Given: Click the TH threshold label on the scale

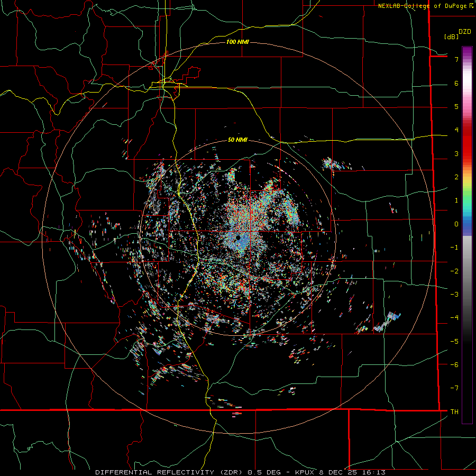Looking at the screenshot, I should tap(454, 412).
